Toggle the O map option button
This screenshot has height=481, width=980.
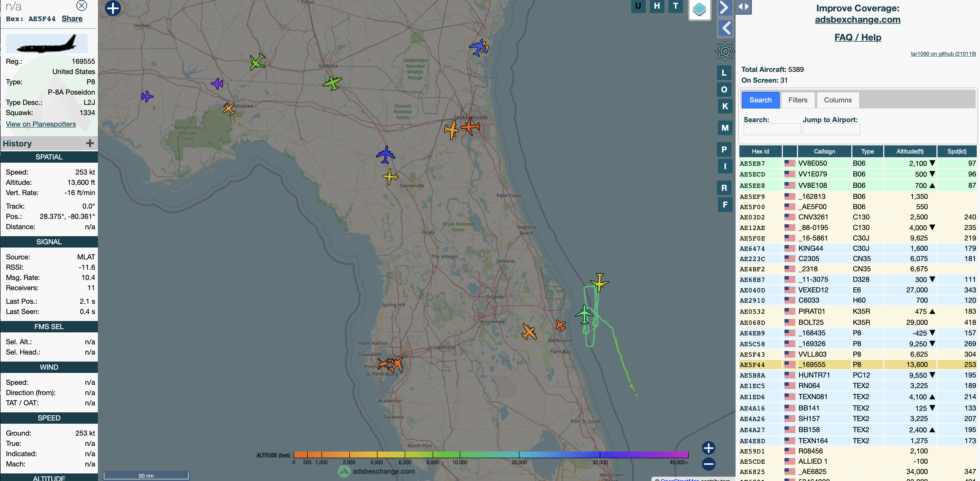[x=724, y=90]
